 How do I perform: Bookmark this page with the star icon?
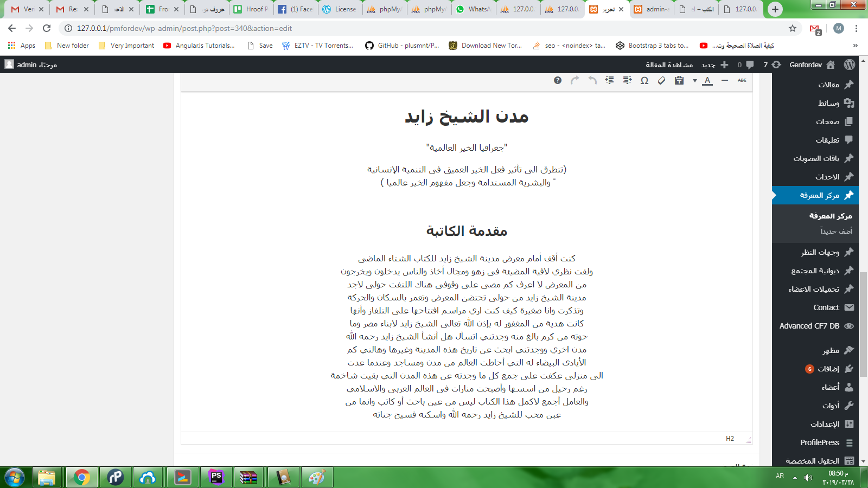(x=793, y=28)
